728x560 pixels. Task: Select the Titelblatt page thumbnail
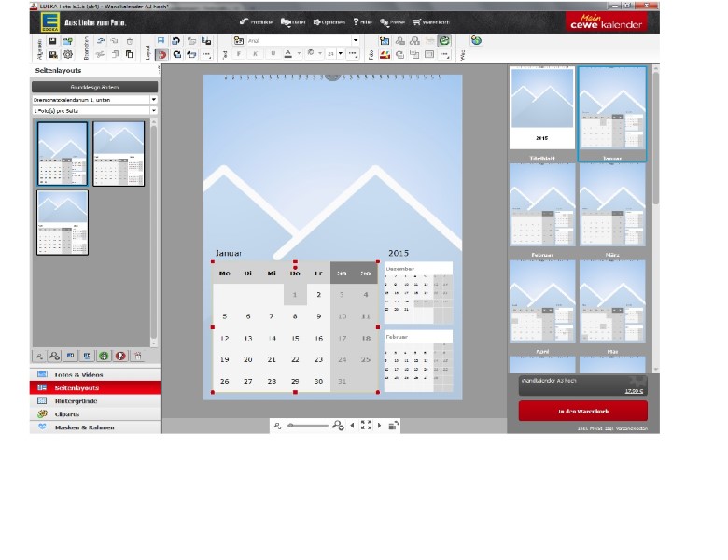(542, 107)
